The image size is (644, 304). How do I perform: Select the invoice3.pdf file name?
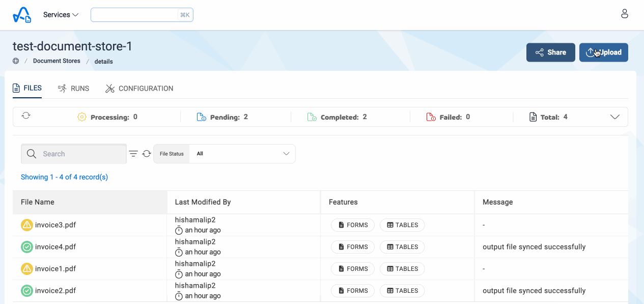click(55, 225)
